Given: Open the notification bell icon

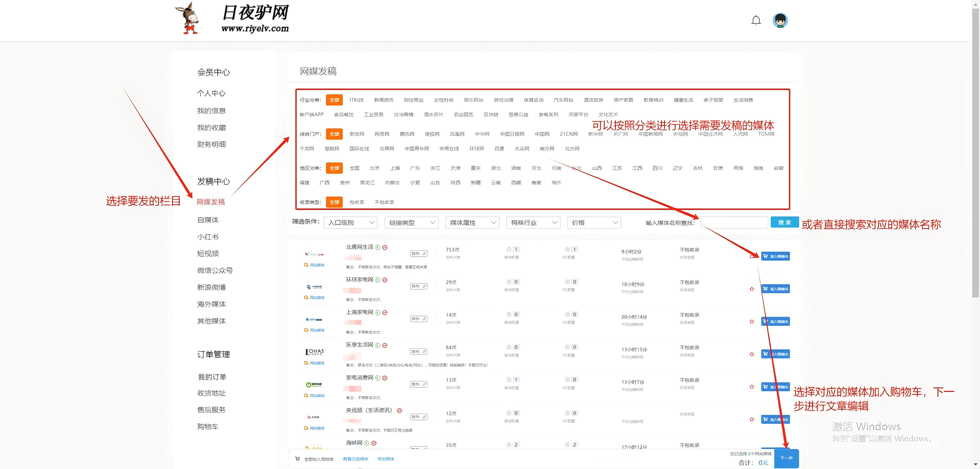Looking at the screenshot, I should click(x=756, y=20).
